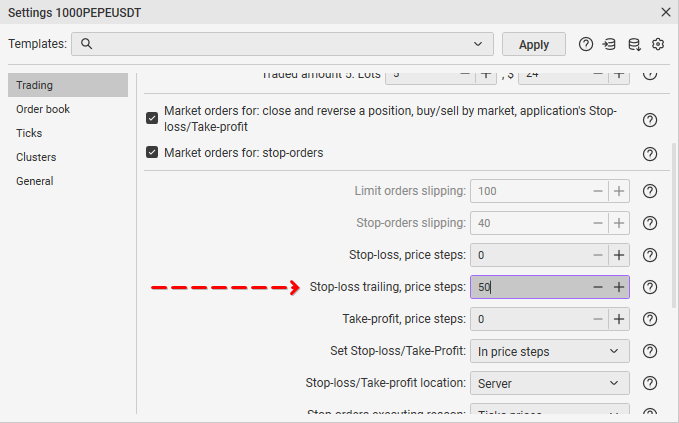Click the search magnifier icon in Templates

pos(86,44)
